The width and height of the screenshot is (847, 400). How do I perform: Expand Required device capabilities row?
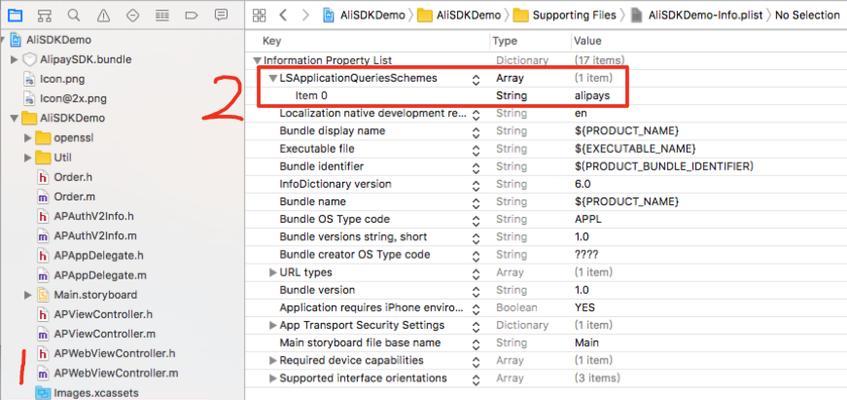(x=273, y=361)
